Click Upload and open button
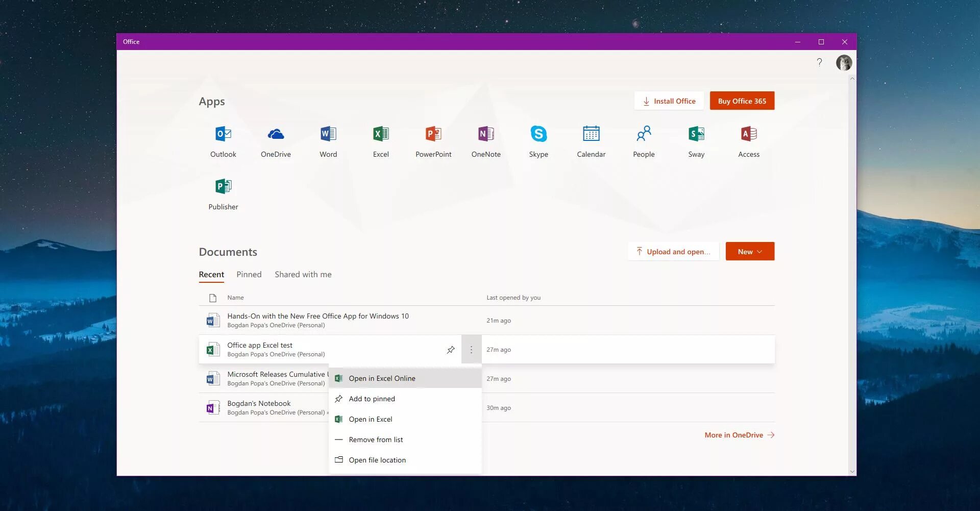The image size is (980, 511). tap(673, 252)
